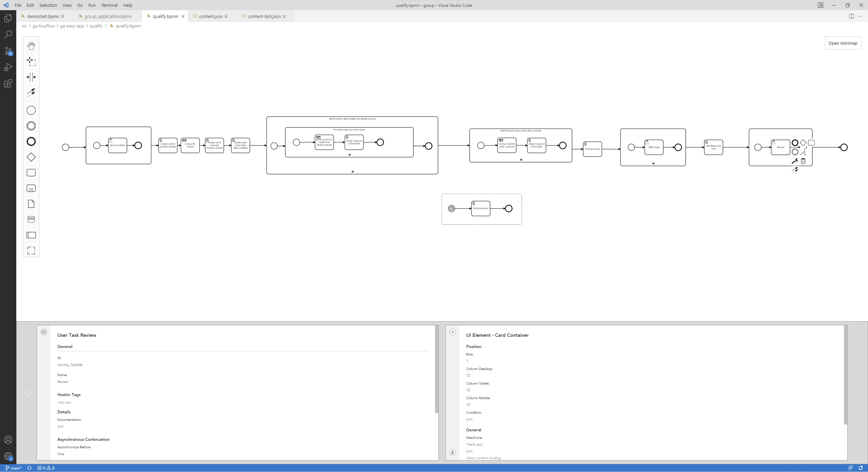Image resolution: width=868 pixels, height=472 pixels.
Task: Open the File menu
Action: (18, 5)
